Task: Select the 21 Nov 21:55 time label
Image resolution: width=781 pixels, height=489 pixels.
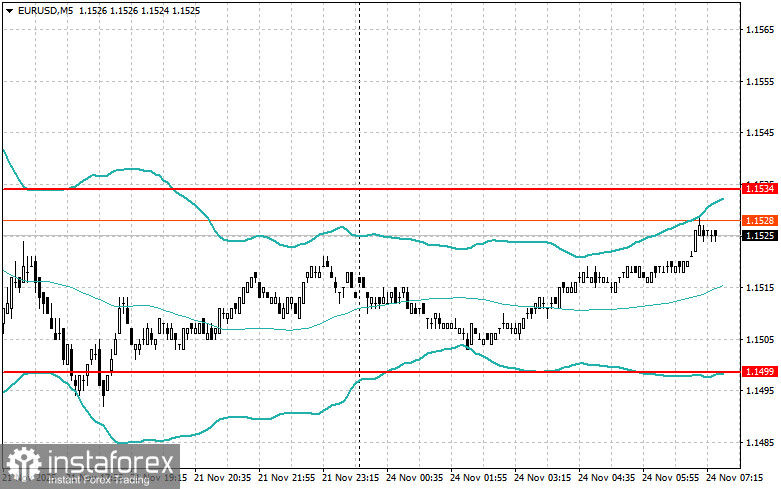Action: (x=286, y=478)
